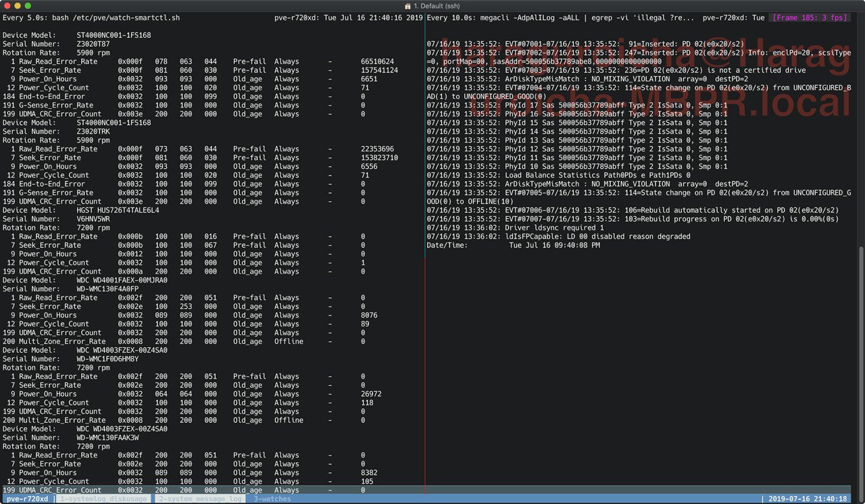
Task: Click the 'ldIsFPCapable: LD 00 disabled' line
Action: 558,236
